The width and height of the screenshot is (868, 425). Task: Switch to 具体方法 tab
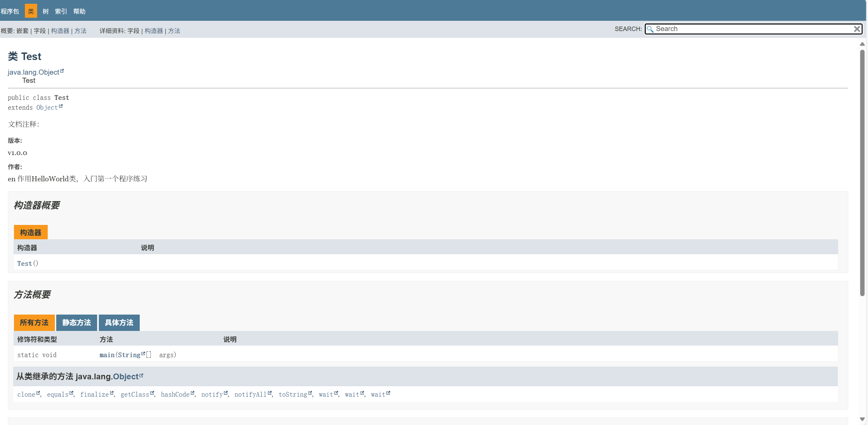coord(119,322)
